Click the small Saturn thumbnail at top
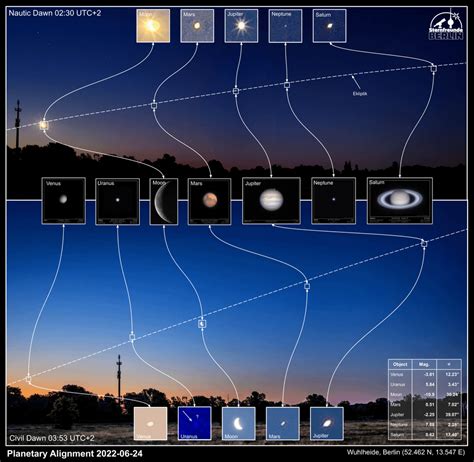The height and width of the screenshot is (462, 474). pyautogui.click(x=330, y=26)
